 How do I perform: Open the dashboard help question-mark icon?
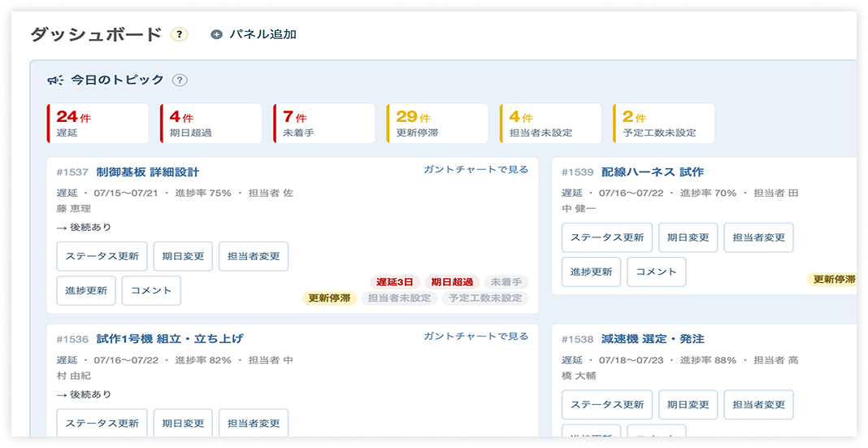pyautogui.click(x=179, y=34)
